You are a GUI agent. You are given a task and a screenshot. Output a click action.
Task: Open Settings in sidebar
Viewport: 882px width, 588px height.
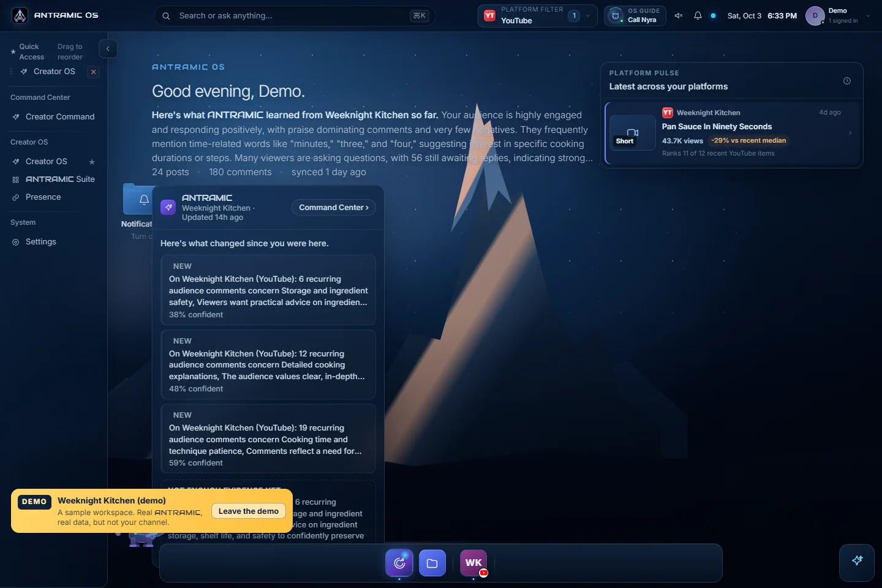click(53, 242)
